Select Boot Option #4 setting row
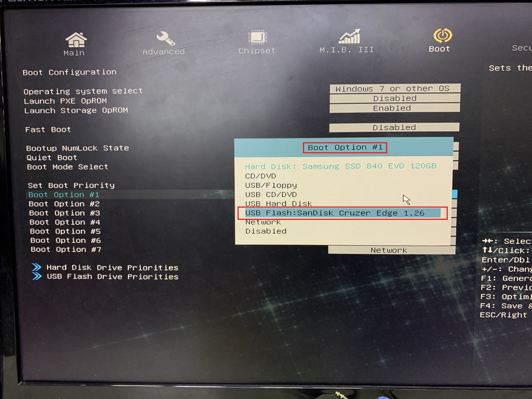 [x=65, y=222]
